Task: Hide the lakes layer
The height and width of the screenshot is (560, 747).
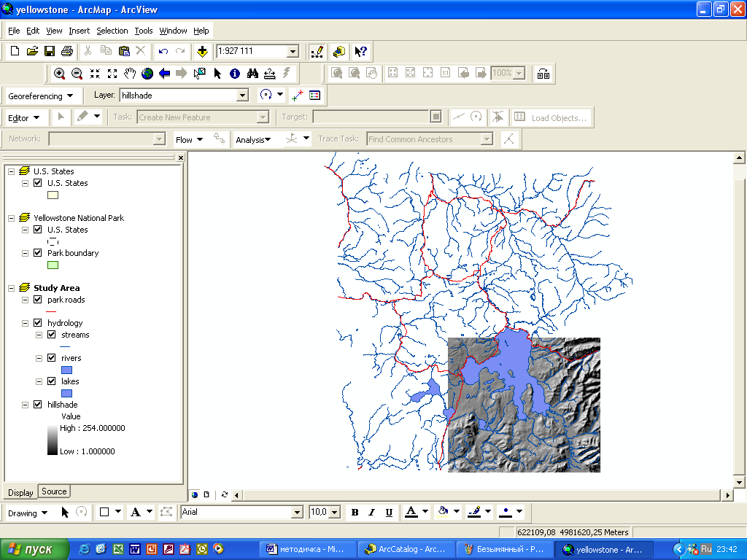Action: point(52,381)
